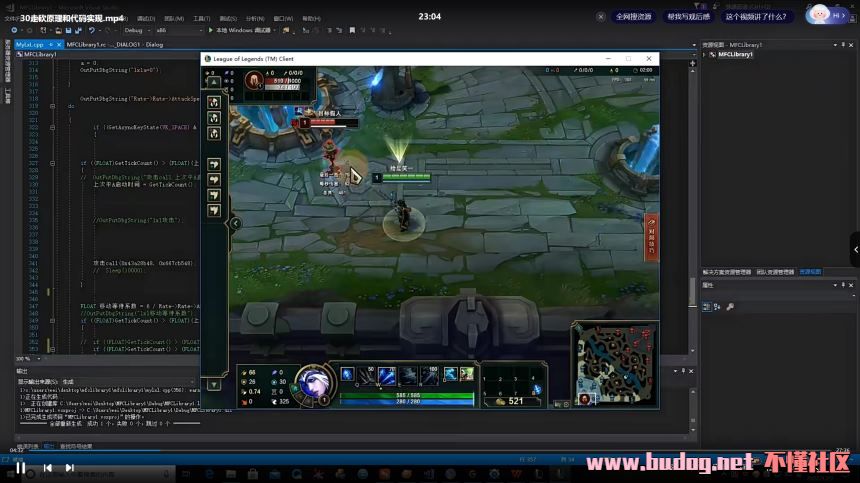Click the Q ability icon
This screenshot has height=483, width=860.
coord(366,376)
